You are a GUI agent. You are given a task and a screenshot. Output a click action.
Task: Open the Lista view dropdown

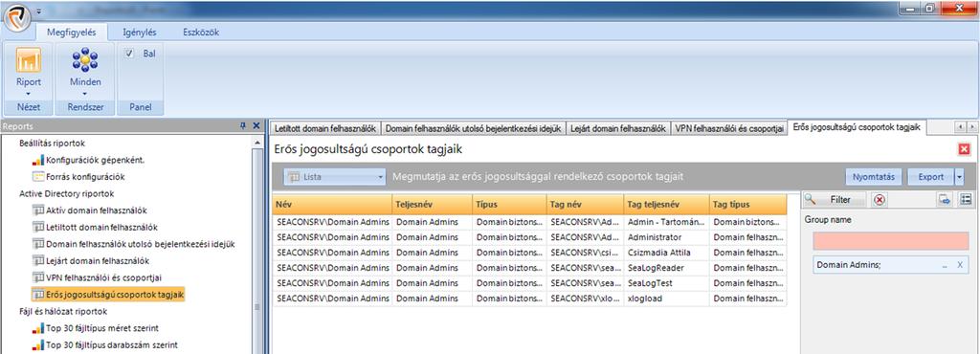click(335, 177)
